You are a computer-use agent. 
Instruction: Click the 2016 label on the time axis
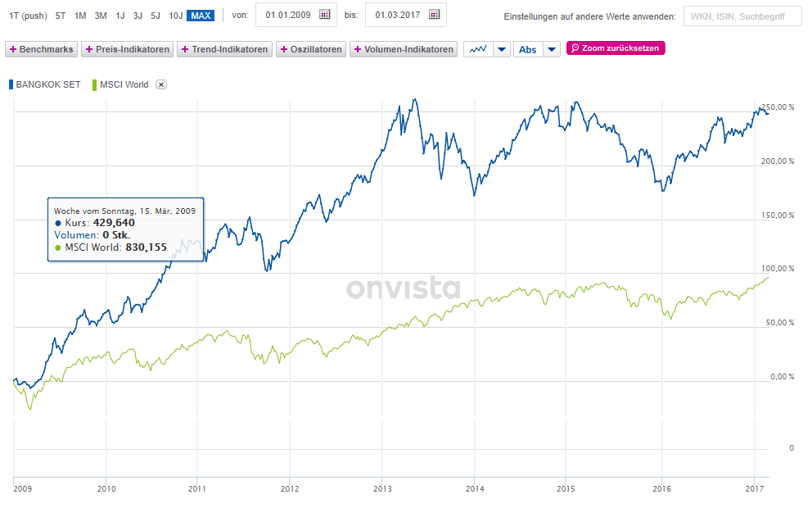[x=662, y=489]
